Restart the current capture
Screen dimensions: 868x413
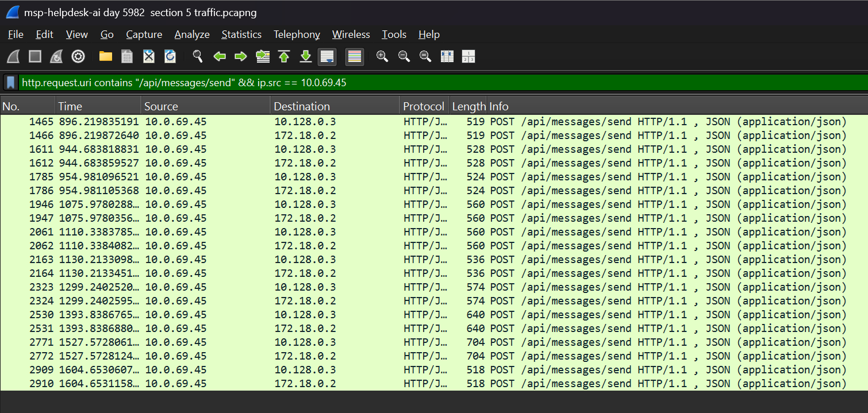pyautogui.click(x=56, y=56)
